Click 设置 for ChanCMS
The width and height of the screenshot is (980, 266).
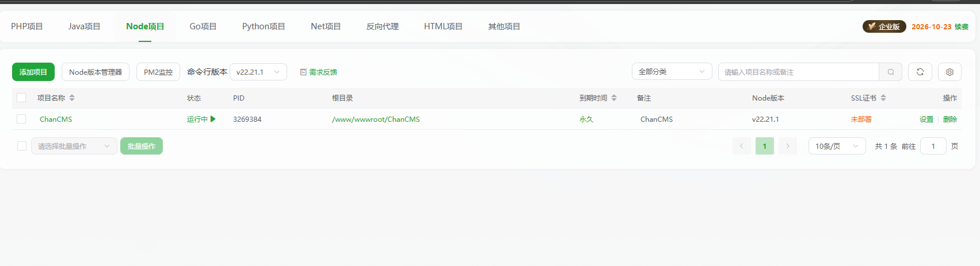click(x=926, y=119)
